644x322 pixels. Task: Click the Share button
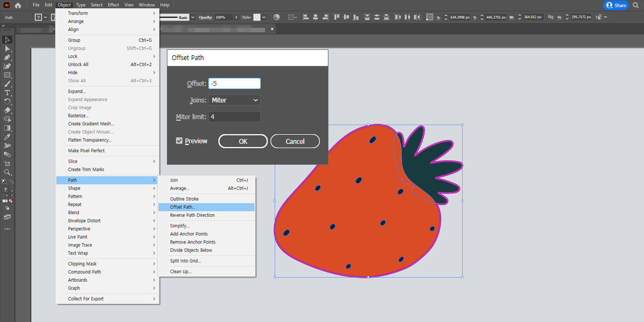coord(616,5)
